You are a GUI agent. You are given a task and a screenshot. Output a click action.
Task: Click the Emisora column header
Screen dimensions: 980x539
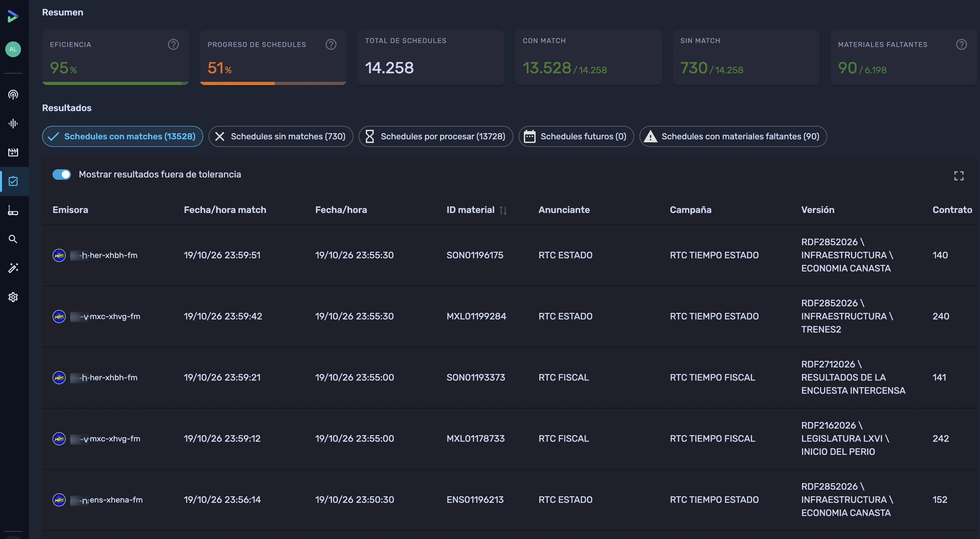coord(70,210)
